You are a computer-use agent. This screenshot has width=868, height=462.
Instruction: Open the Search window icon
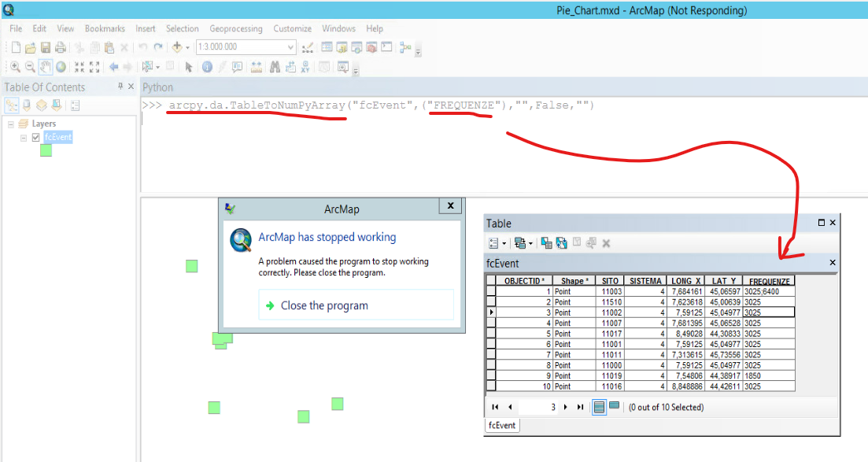coord(357,47)
